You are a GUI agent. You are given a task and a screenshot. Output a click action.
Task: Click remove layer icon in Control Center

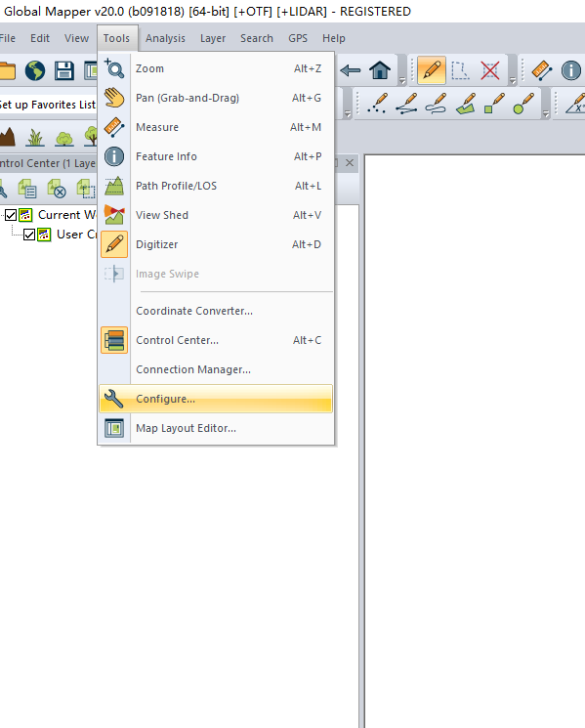(57, 190)
